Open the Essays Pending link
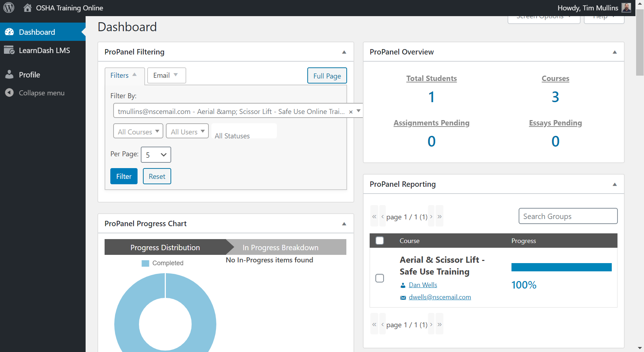Image resolution: width=644 pixels, height=352 pixels. (556, 123)
